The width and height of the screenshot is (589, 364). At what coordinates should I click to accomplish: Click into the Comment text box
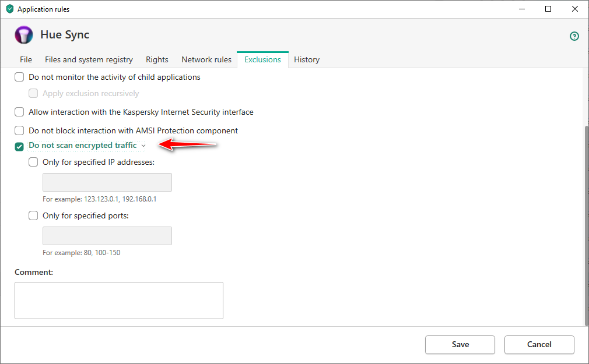(x=119, y=301)
